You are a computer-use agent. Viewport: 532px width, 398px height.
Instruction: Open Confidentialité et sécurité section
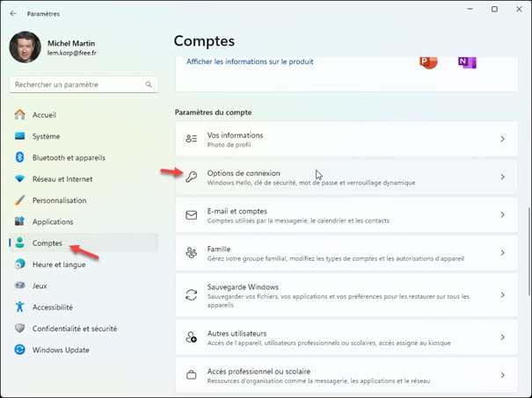[x=74, y=329]
